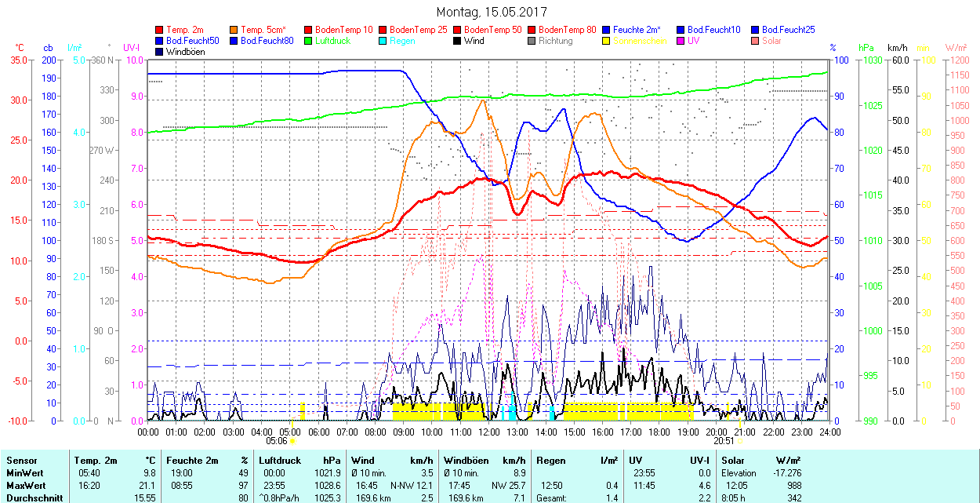Click the chart title Montag, 15.05.2017
Viewport: 980px width, 503px height.
click(x=491, y=12)
